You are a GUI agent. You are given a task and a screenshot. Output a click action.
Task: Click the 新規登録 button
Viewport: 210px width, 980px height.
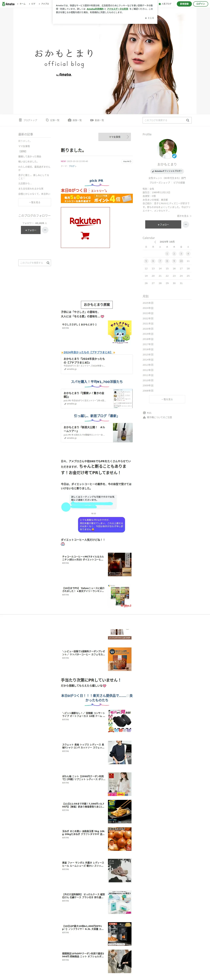184,4
